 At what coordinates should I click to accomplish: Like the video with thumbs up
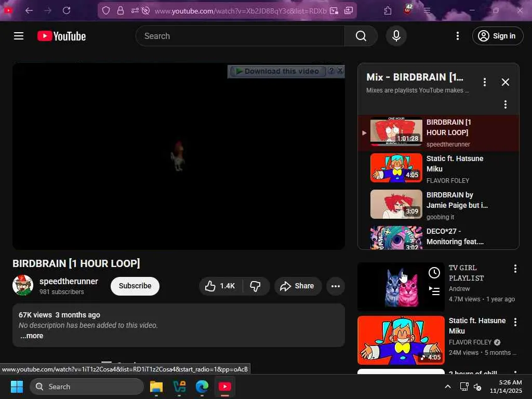pyautogui.click(x=220, y=286)
